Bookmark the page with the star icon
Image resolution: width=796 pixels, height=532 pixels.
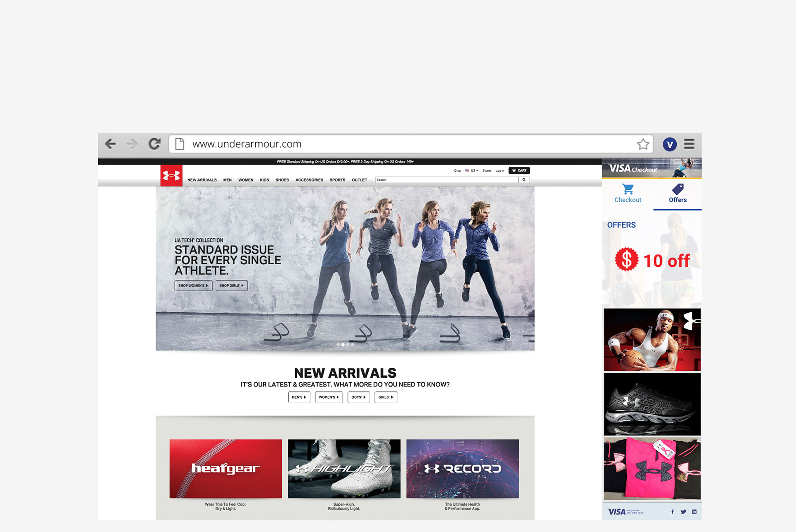click(x=643, y=144)
